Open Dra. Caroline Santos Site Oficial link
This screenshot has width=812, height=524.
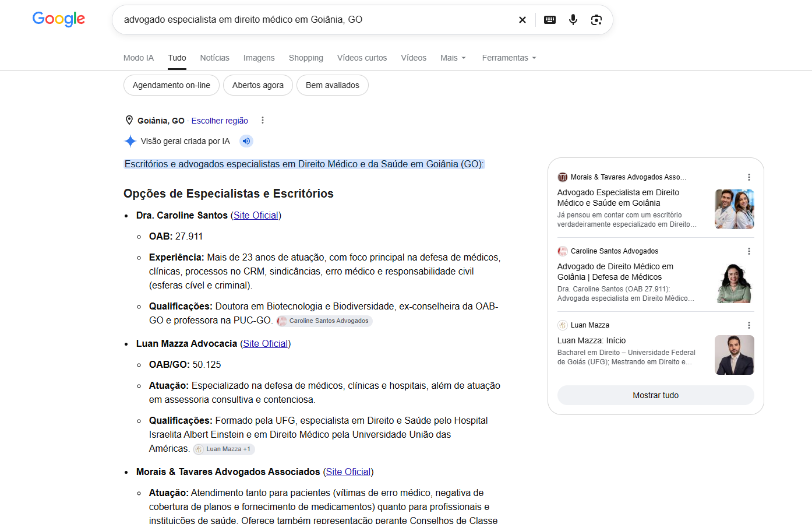pos(256,215)
